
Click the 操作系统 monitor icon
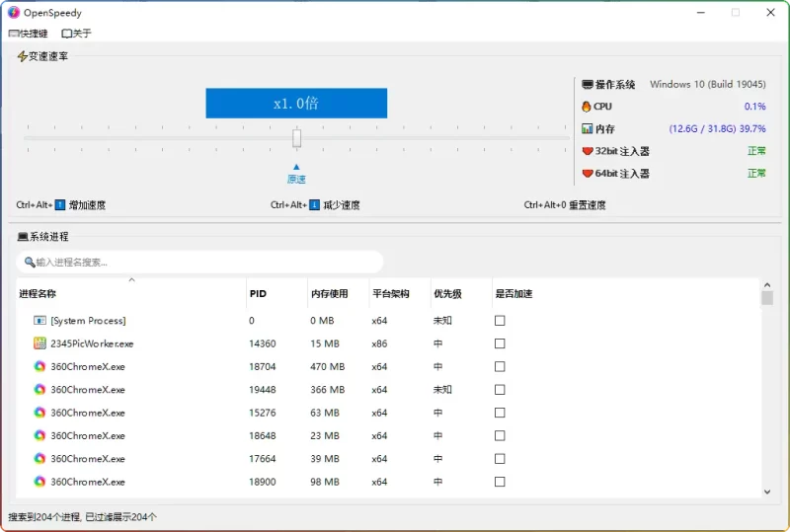(587, 84)
